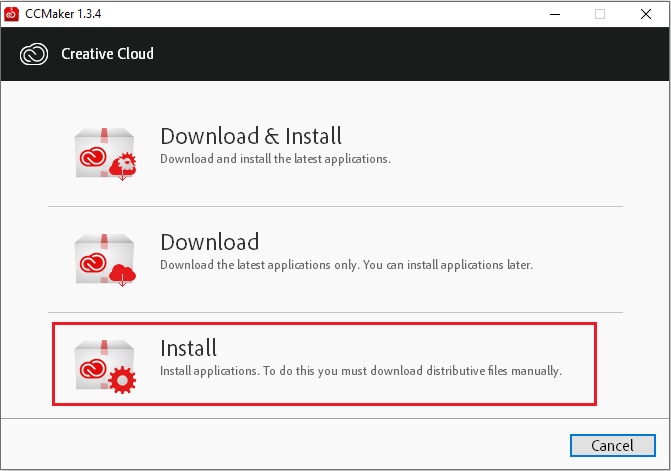Minimize the CCMaker window
This screenshot has height=471, width=671.
[x=552, y=13]
